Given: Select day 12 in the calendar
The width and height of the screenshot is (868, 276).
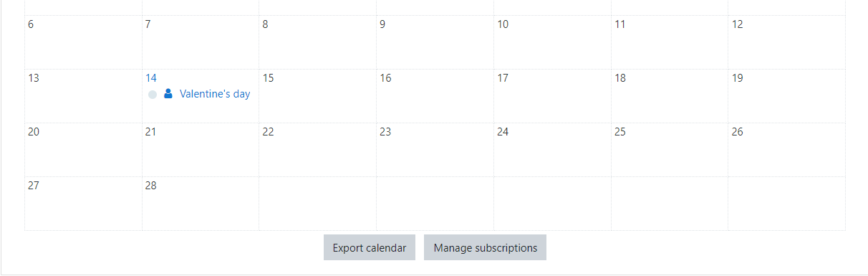Looking at the screenshot, I should [x=786, y=42].
